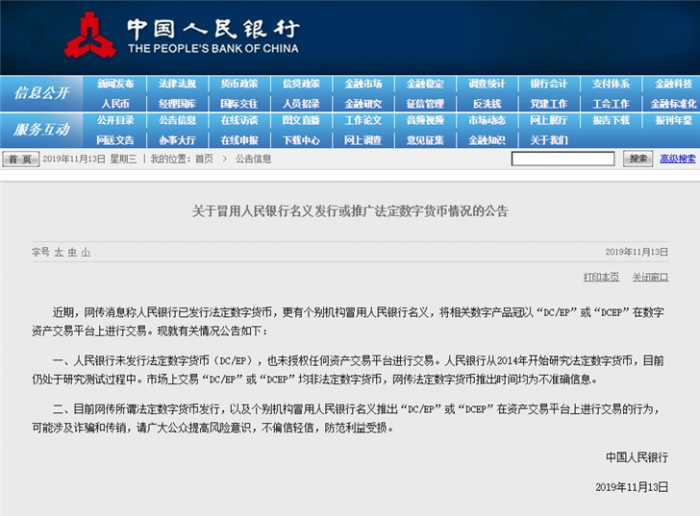Viewport: 700px width, 516px height.
Task: Open the 新闻发布 menu item
Action: coord(116,84)
